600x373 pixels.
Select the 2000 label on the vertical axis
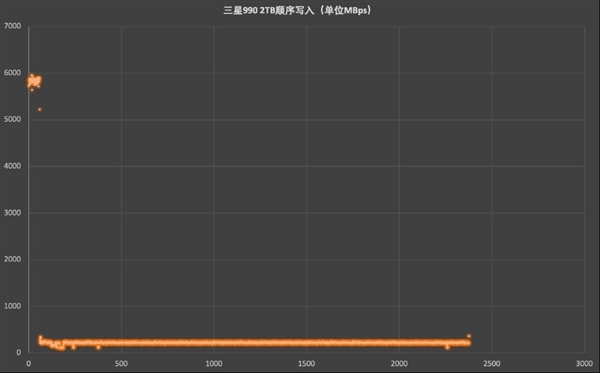coord(12,259)
